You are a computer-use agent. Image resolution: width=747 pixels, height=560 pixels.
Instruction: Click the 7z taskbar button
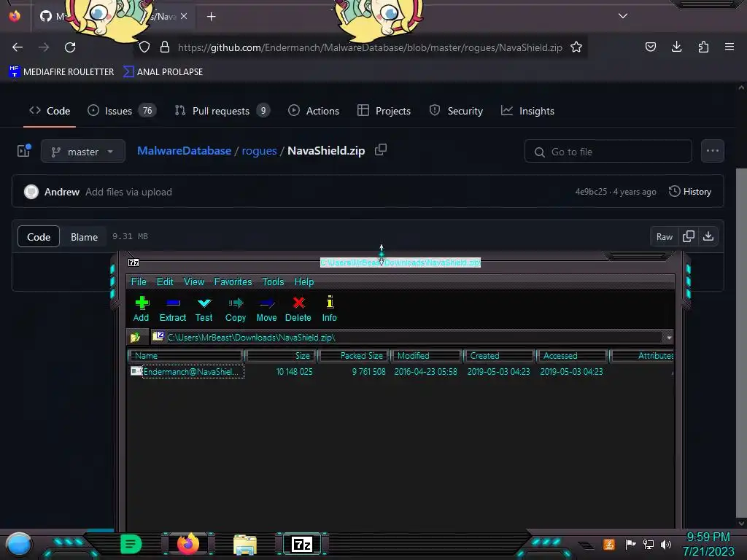point(302,544)
